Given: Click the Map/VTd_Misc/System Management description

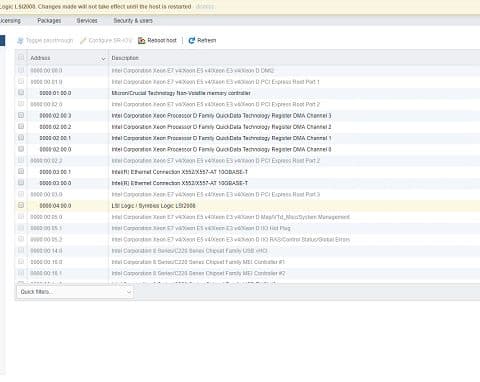Looking at the screenshot, I should [x=231, y=217].
